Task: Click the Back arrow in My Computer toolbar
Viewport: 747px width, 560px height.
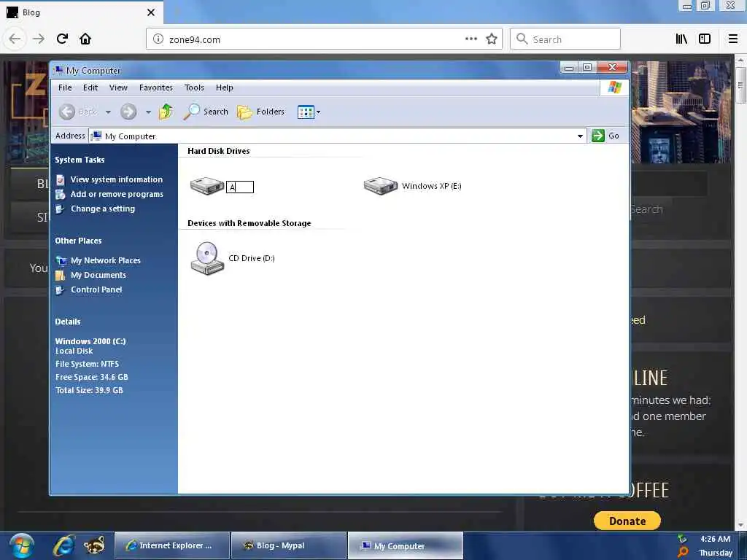Action: tap(67, 112)
